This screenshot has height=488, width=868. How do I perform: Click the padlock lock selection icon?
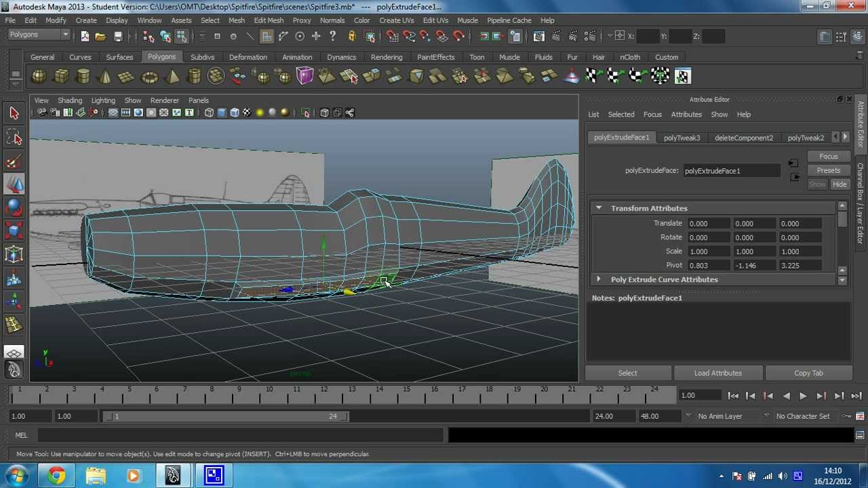(351, 36)
